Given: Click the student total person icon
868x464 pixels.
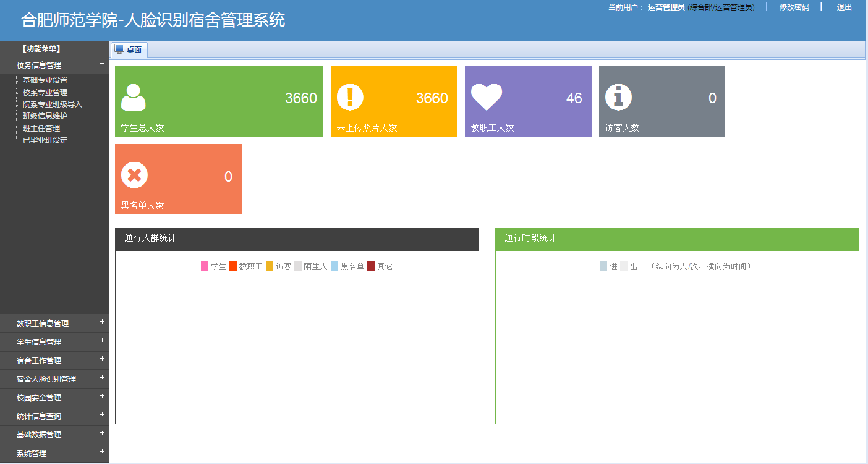Looking at the screenshot, I should [134, 98].
